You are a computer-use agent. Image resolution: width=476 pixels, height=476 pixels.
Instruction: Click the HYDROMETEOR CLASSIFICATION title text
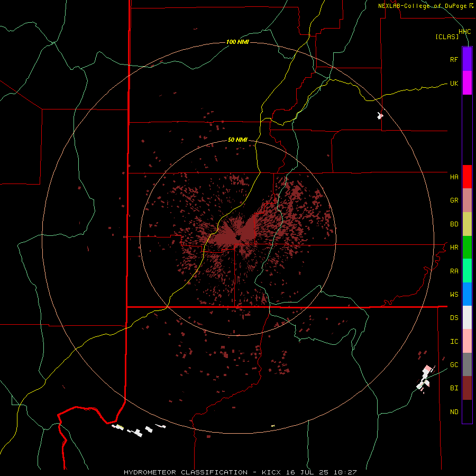(186, 472)
